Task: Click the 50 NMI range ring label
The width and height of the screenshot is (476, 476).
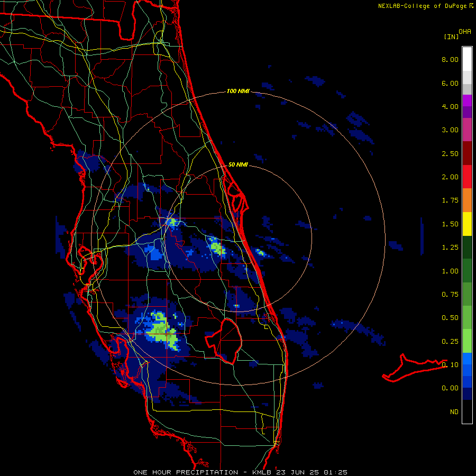Action: click(238, 164)
